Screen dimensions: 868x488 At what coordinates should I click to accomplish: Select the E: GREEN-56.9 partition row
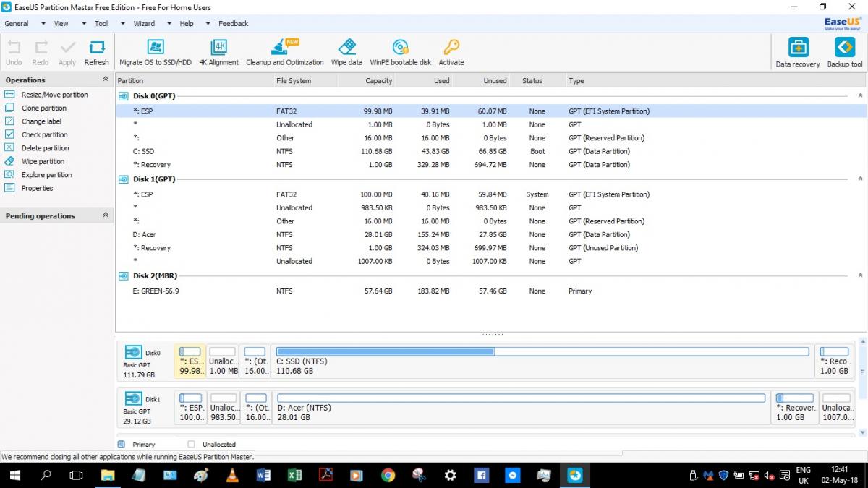[x=490, y=291]
